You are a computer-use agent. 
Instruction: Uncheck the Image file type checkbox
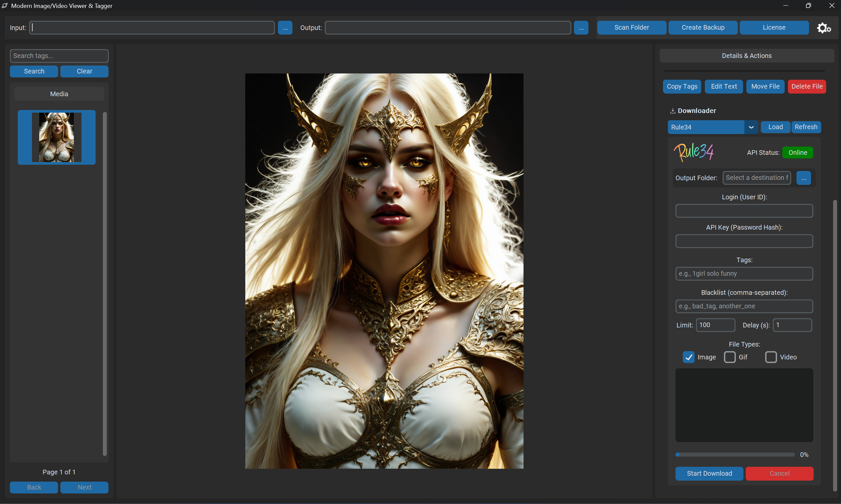[688, 357]
